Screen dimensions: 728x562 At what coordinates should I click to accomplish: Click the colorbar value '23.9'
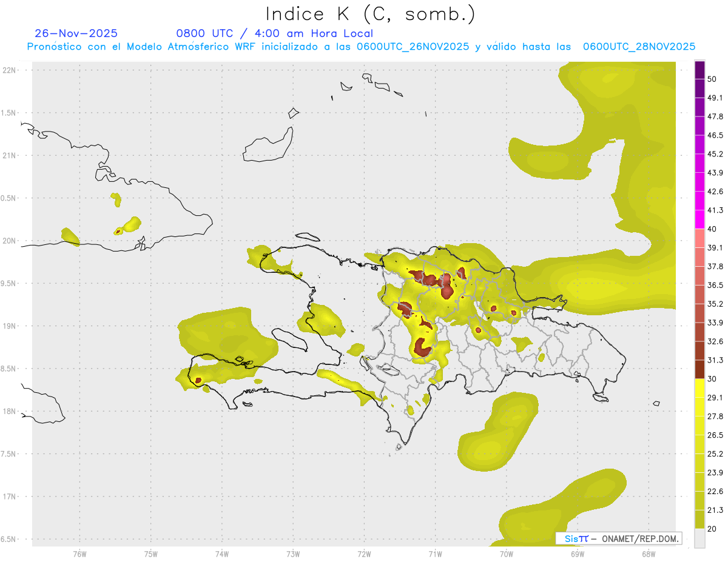click(x=715, y=473)
